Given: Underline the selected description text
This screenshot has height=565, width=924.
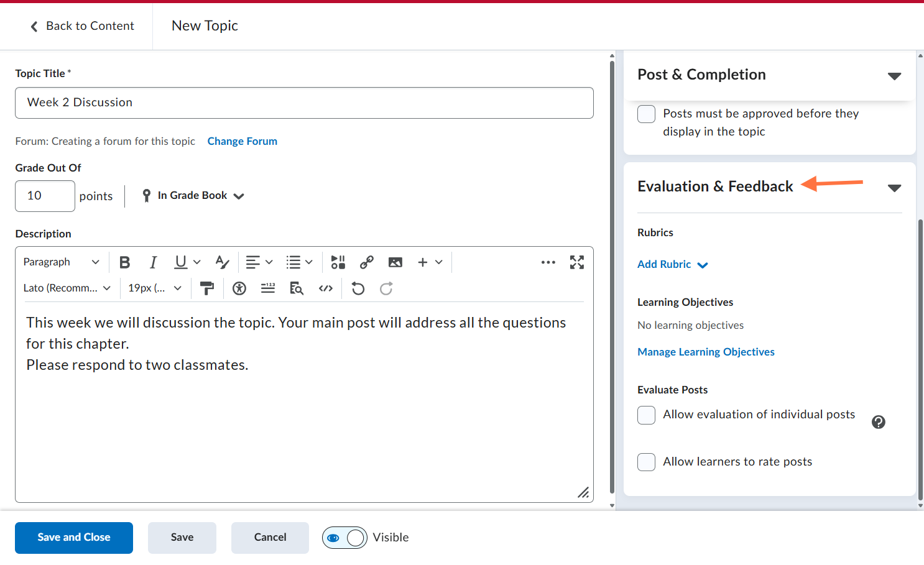Looking at the screenshot, I should (180, 262).
